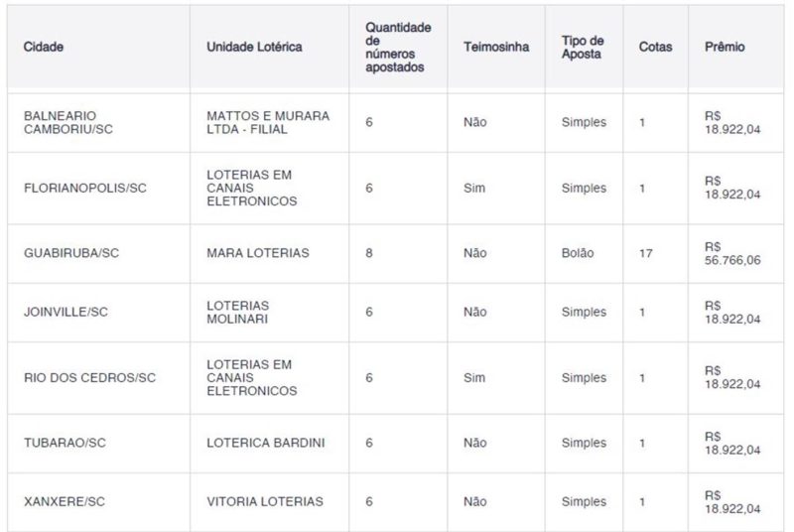This screenshot has height=532, width=794.
Task: Click the FLORIANOPOLIS/SC cell
Action: click(85, 189)
